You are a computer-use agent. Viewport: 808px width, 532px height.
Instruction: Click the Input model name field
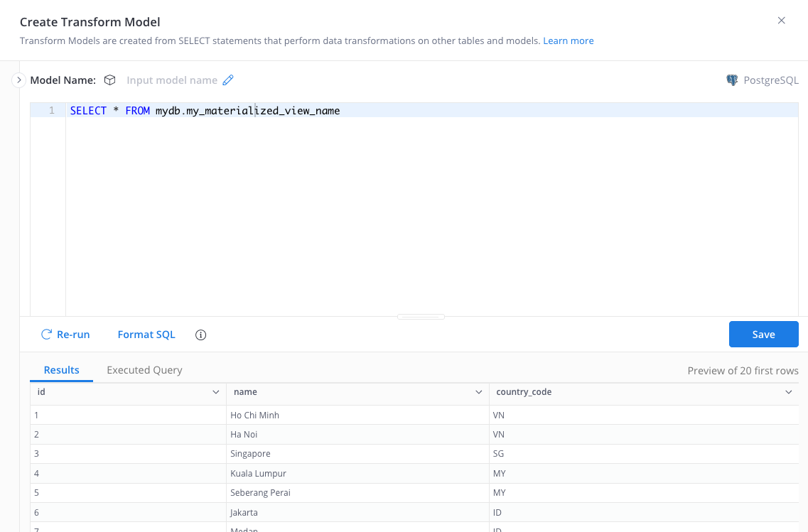[x=172, y=80]
